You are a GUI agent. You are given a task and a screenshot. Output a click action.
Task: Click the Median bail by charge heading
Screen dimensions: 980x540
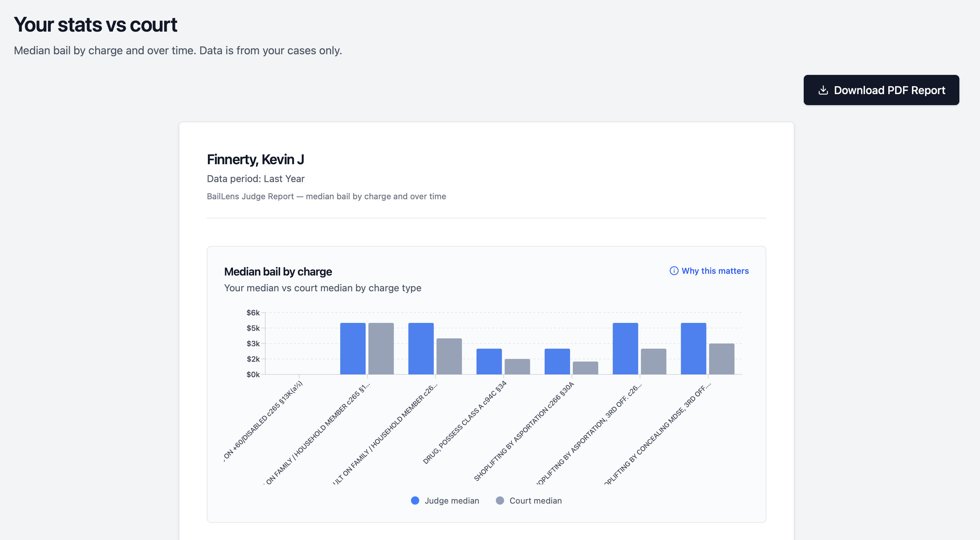click(x=278, y=271)
